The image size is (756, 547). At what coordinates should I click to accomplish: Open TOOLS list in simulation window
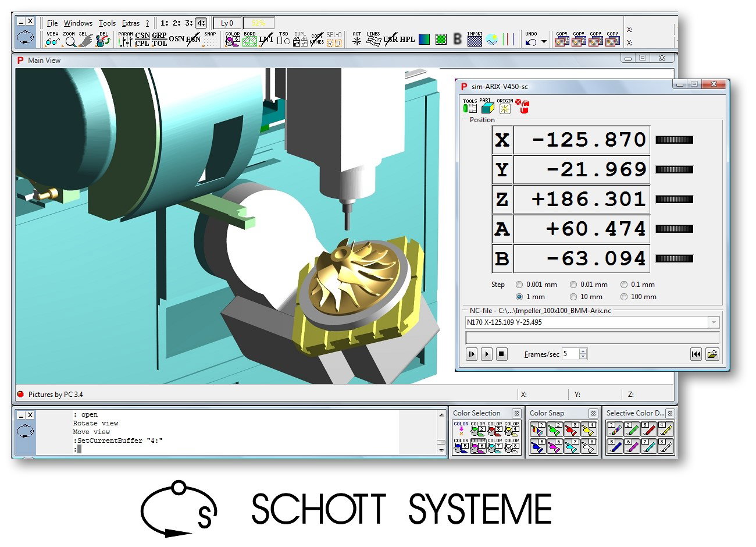470,106
